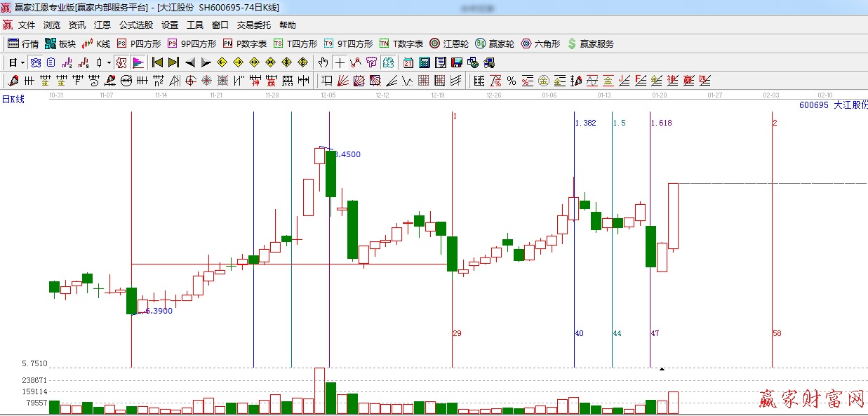Click the 六角形 hexagon button
Image resolution: width=868 pixels, height=416 pixels.
click(x=540, y=43)
